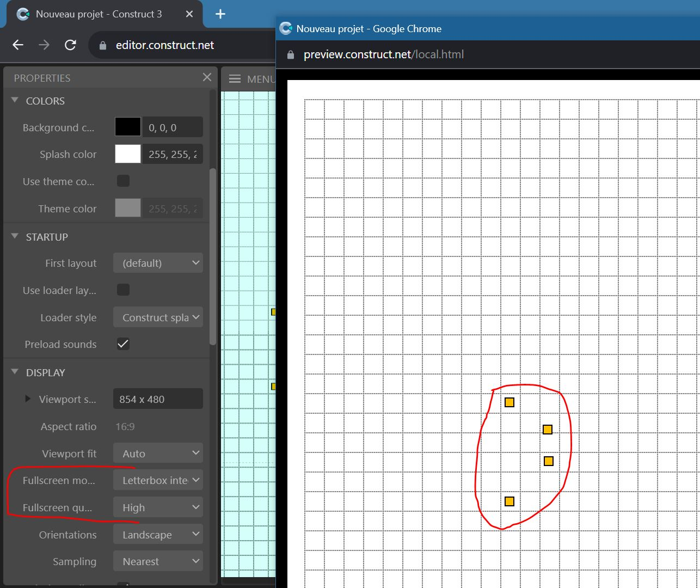This screenshot has width=700, height=588.
Task: Close the Nouveau projet - Construct 3 tab
Action: pos(189,14)
